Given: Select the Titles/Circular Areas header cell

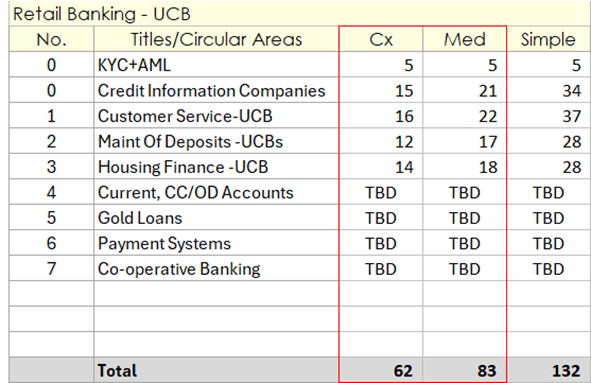Looking at the screenshot, I should point(216,39).
